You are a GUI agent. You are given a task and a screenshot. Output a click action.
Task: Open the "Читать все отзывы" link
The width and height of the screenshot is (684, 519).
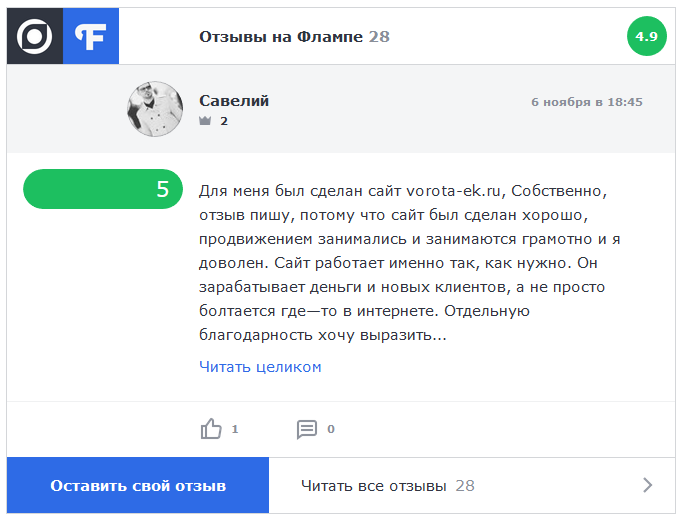tap(374, 486)
